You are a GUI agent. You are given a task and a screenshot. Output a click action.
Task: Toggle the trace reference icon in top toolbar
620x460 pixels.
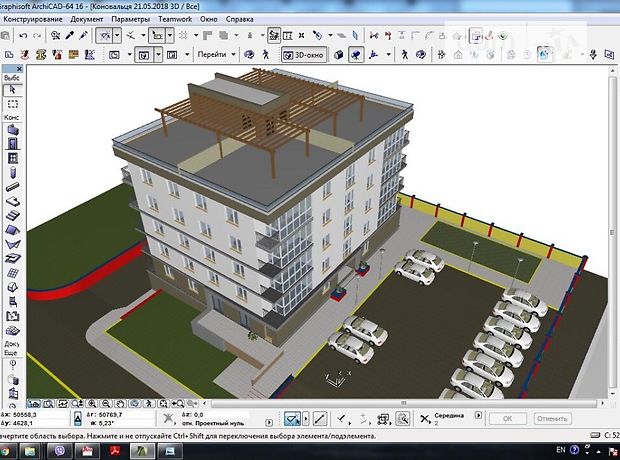pos(476,36)
